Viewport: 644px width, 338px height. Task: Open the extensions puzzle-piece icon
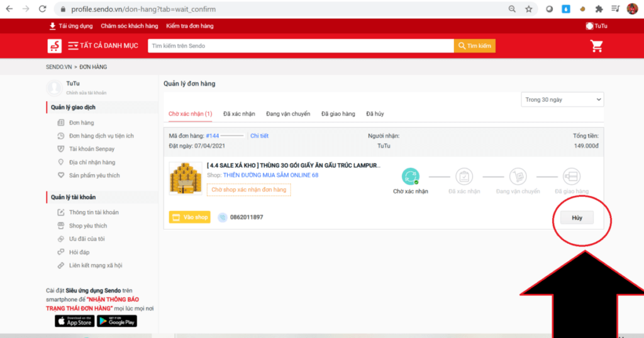pos(599,9)
